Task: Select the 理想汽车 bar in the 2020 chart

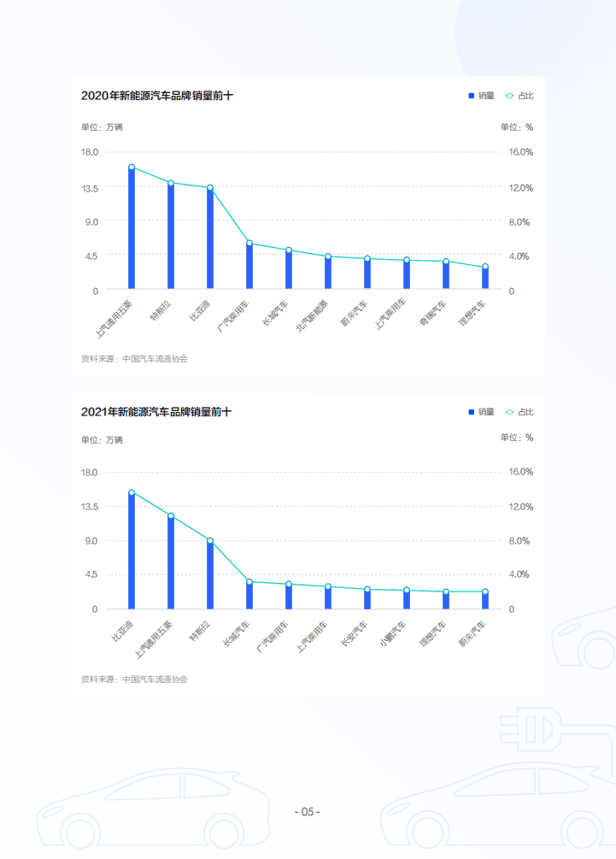Action: [x=485, y=278]
